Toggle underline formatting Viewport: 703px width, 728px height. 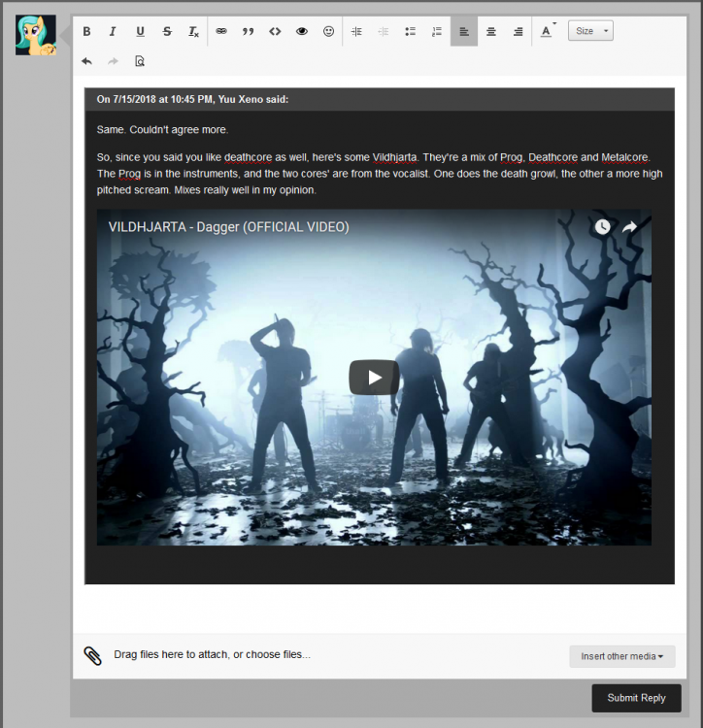tap(140, 31)
